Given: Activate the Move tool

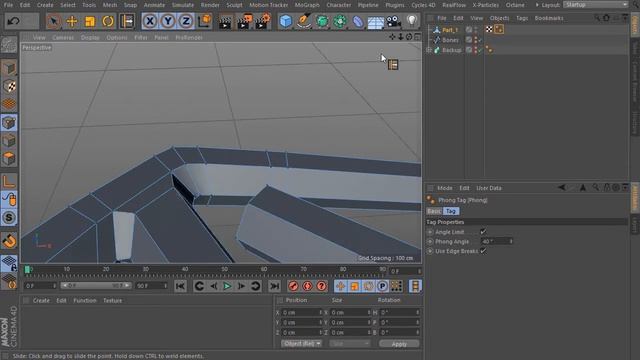Looking at the screenshot, I should click(71, 21).
